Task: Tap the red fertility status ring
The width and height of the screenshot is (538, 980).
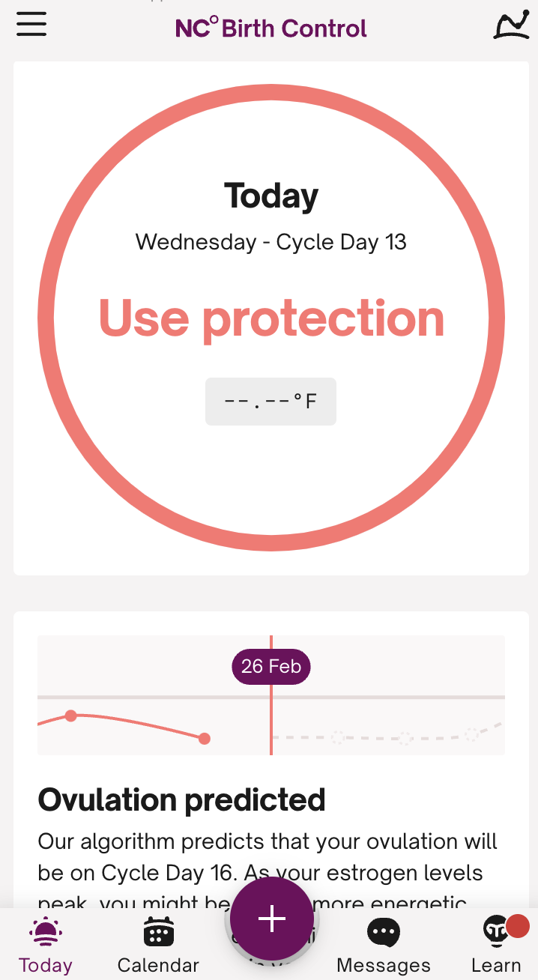Action: 46,318
